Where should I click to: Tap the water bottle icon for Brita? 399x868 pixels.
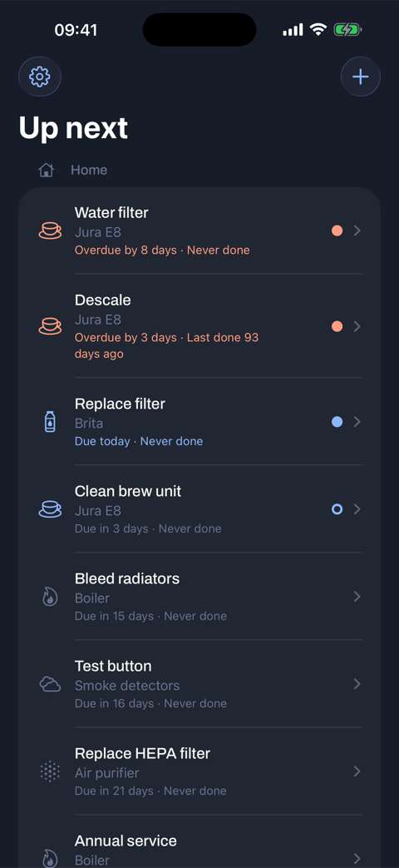50,422
